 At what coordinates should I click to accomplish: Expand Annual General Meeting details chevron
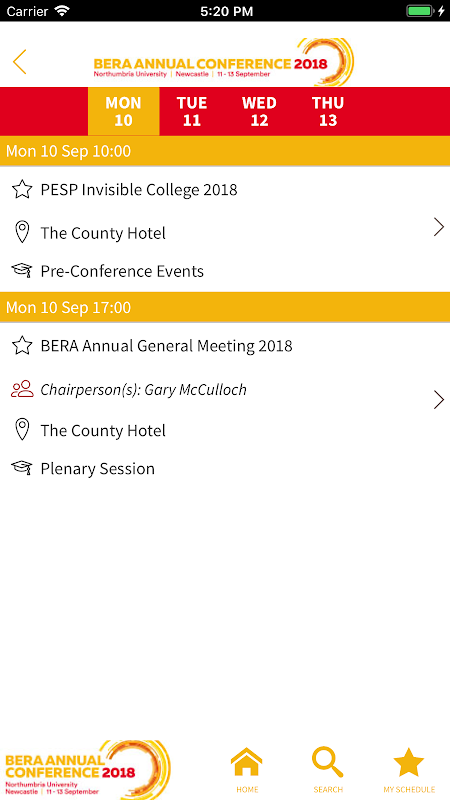pos(439,399)
